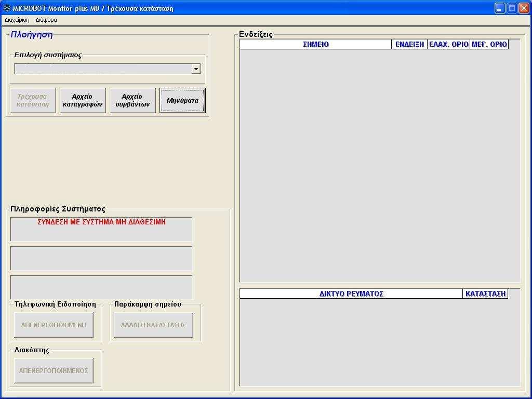Click the ΣΗΜΕΙΟ column header
The height and width of the screenshot is (399, 532).
[x=315, y=45]
